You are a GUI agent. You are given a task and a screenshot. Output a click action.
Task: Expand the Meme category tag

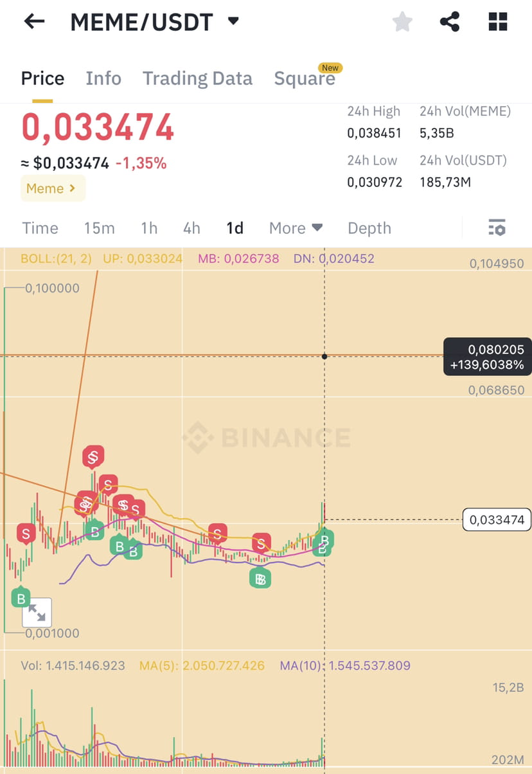53,188
